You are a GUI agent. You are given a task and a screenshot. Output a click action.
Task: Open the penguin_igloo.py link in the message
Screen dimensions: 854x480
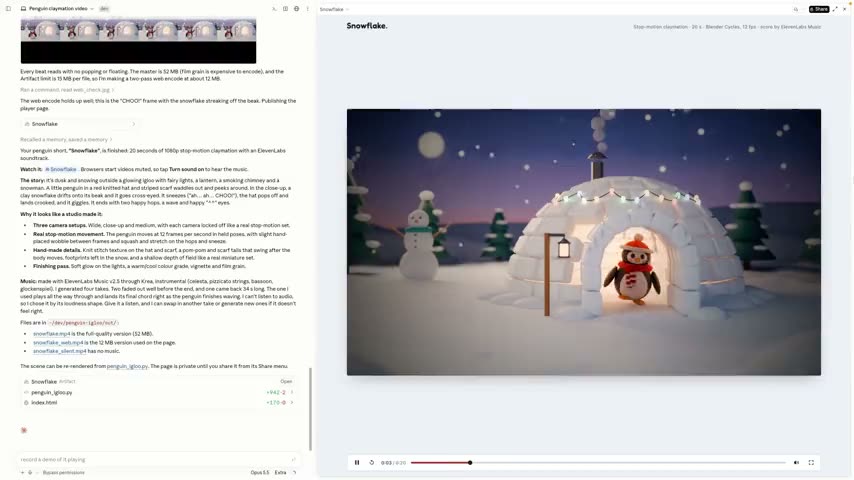tap(127, 366)
